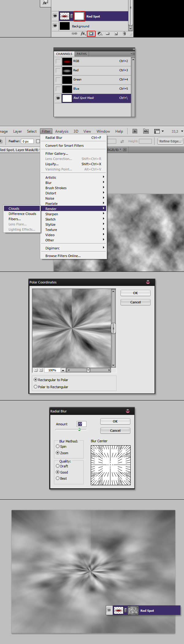Close the document tab with X
Viewport: 184px width, 644px height.
pyautogui.click(x=125, y=150)
